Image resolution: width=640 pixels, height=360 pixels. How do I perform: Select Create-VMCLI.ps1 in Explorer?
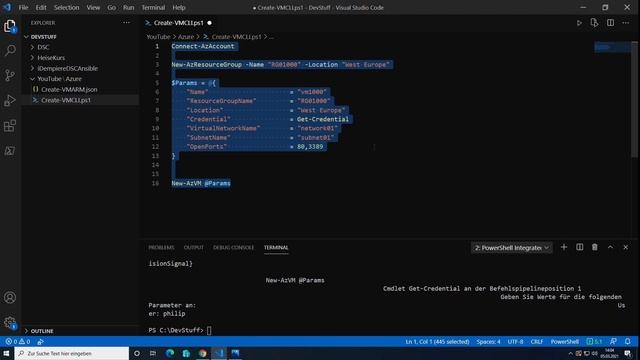pyautogui.click(x=81, y=100)
